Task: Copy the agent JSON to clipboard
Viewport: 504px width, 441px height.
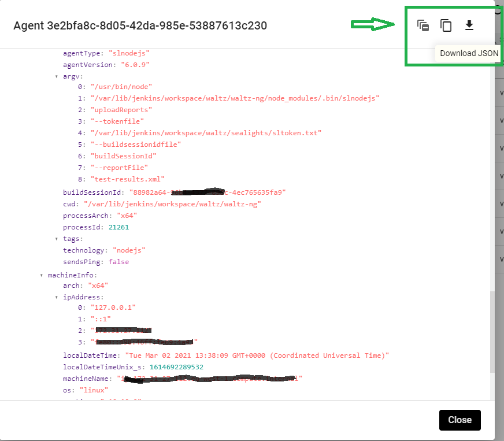Action: click(x=446, y=25)
